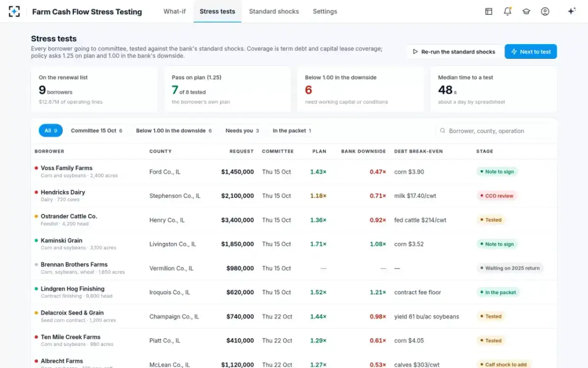The width and height of the screenshot is (588, 368).
Task: Open the Standard shocks tab
Action: tap(274, 11)
